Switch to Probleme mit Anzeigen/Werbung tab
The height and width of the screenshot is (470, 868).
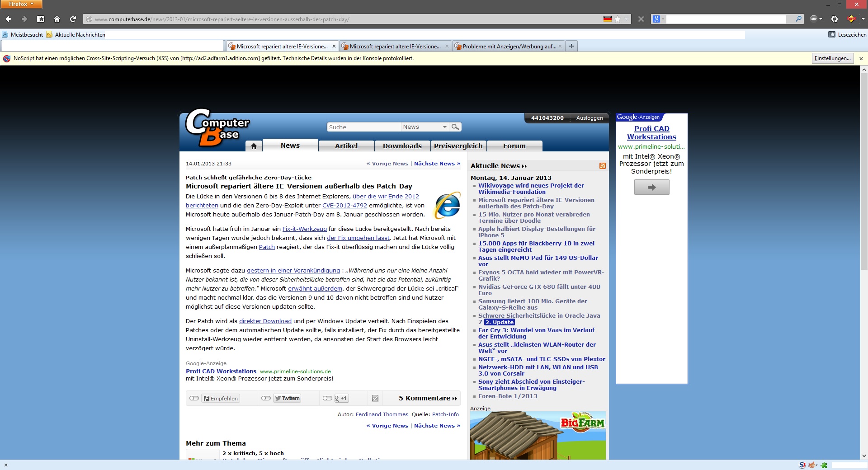click(508, 46)
